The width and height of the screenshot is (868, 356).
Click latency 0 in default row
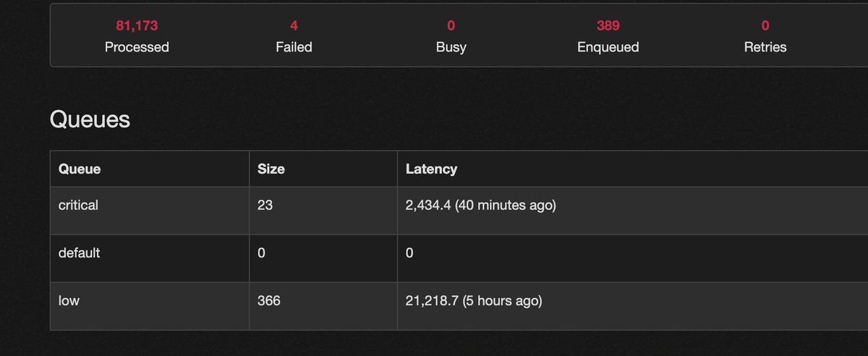409,253
